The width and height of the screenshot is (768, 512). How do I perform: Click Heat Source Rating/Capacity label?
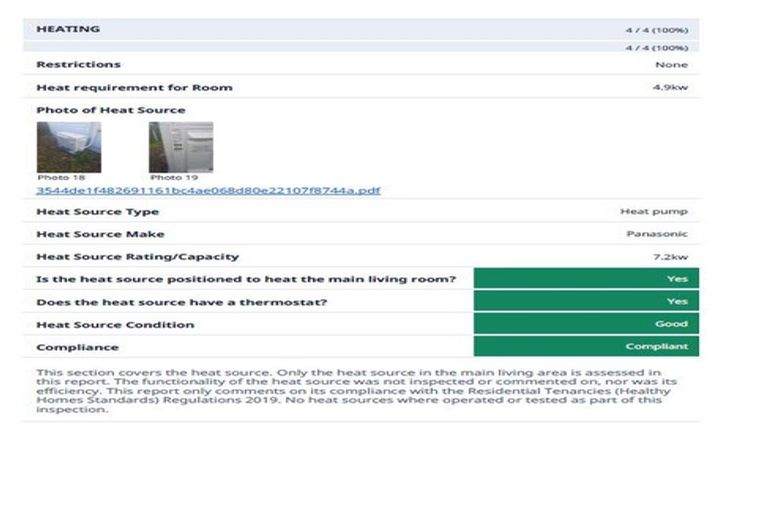(x=138, y=257)
